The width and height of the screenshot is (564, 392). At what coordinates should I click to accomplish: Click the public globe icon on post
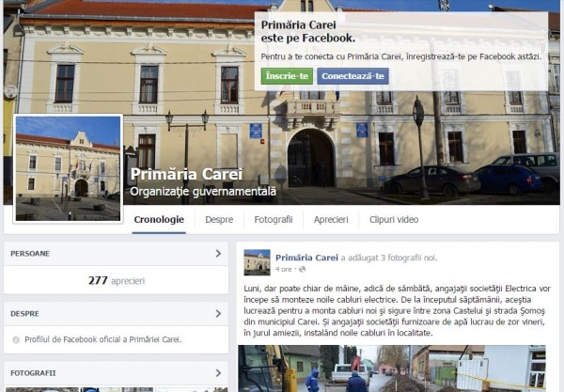click(x=303, y=269)
